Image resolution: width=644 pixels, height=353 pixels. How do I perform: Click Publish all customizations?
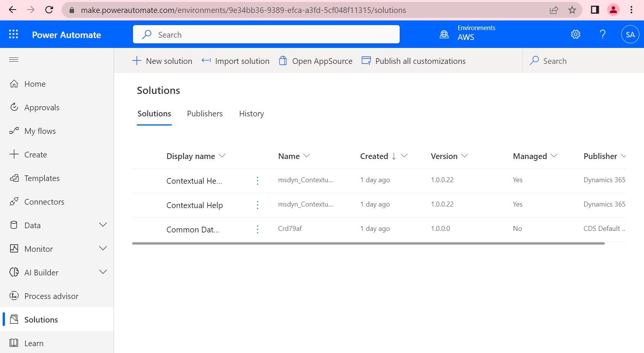click(x=413, y=61)
